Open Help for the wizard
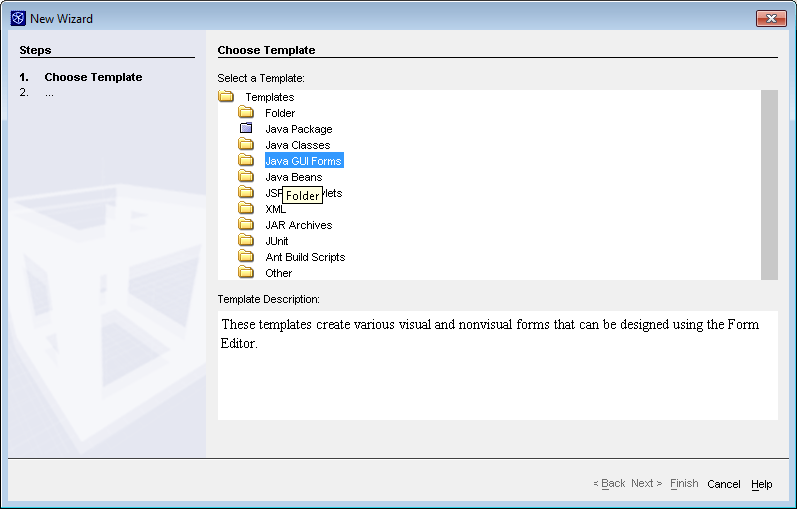Image resolution: width=797 pixels, height=509 pixels. coord(761,484)
